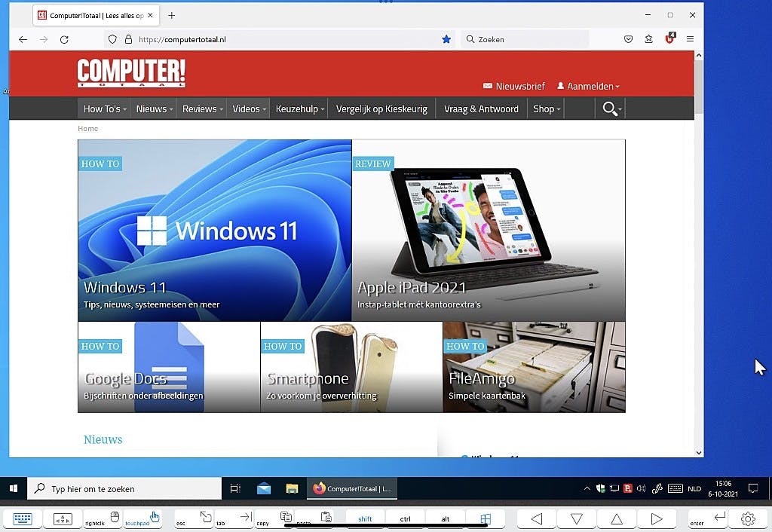Select the Computer!Totaal browser tab
Screen dimensions: 772x532
click(96, 15)
